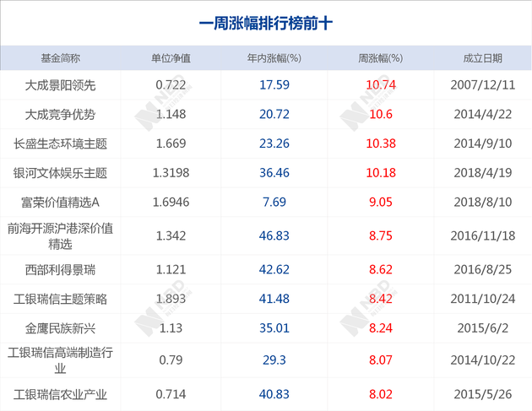Select date 2011/10/24
Image resolution: width=532 pixels, height=411 pixels.
pyautogui.click(x=483, y=299)
